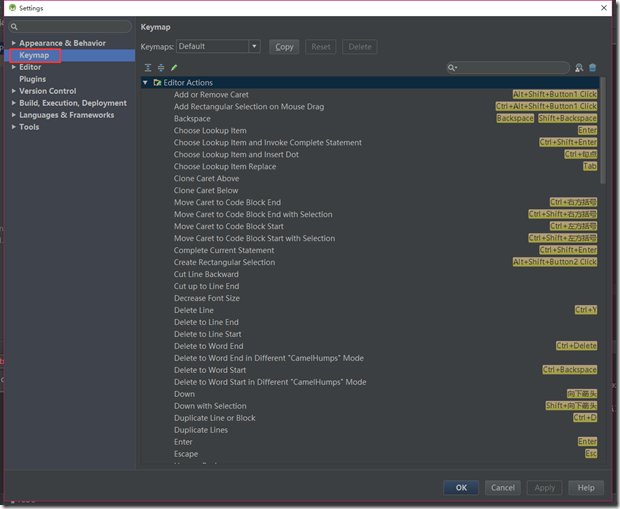Viewport: 620px width, 509px height.
Task: Click the Expand All icon in keymap toolbar
Action: tap(147, 68)
